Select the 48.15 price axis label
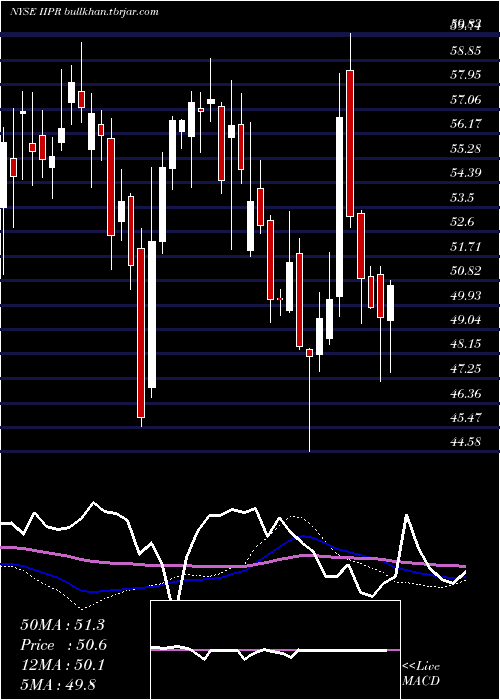500x700 pixels. (466, 344)
